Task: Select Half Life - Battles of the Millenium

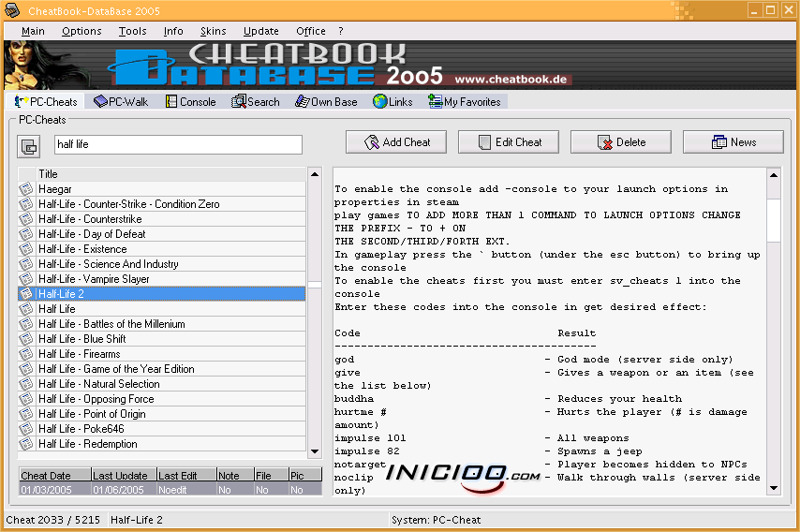Action: coord(170,324)
